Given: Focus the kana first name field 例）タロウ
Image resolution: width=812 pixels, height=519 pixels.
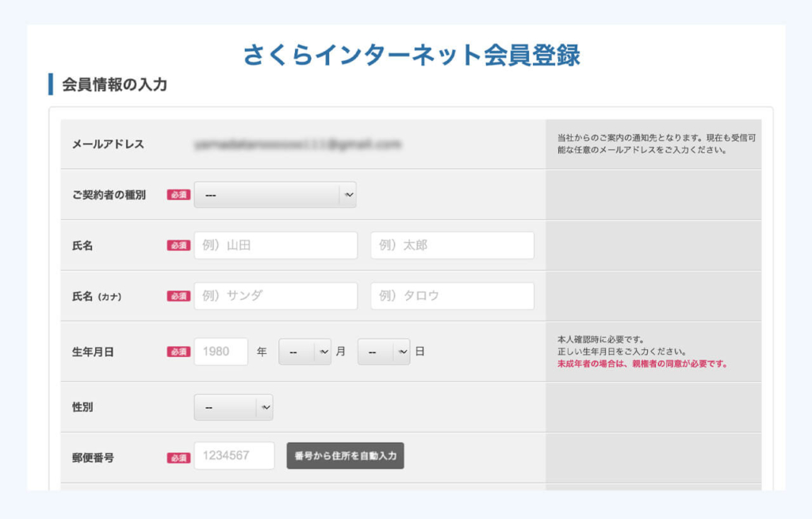Looking at the screenshot, I should (x=452, y=296).
